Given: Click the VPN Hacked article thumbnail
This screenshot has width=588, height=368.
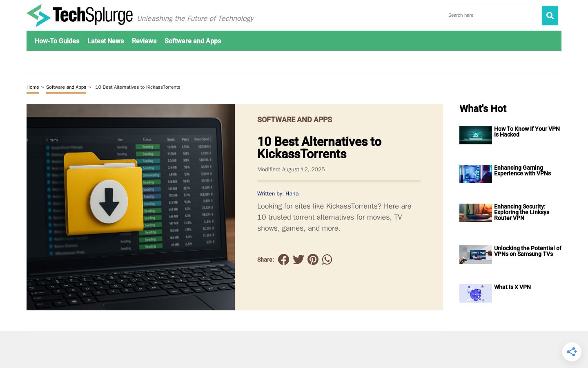Looking at the screenshot, I should click(476, 135).
